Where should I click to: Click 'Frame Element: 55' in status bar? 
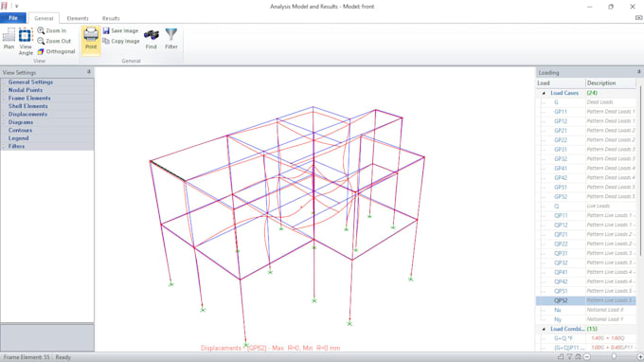point(27,357)
